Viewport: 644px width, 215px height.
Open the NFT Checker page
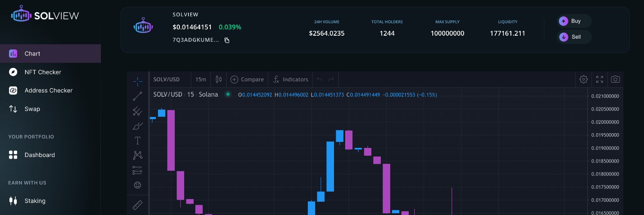pyautogui.click(x=50, y=72)
